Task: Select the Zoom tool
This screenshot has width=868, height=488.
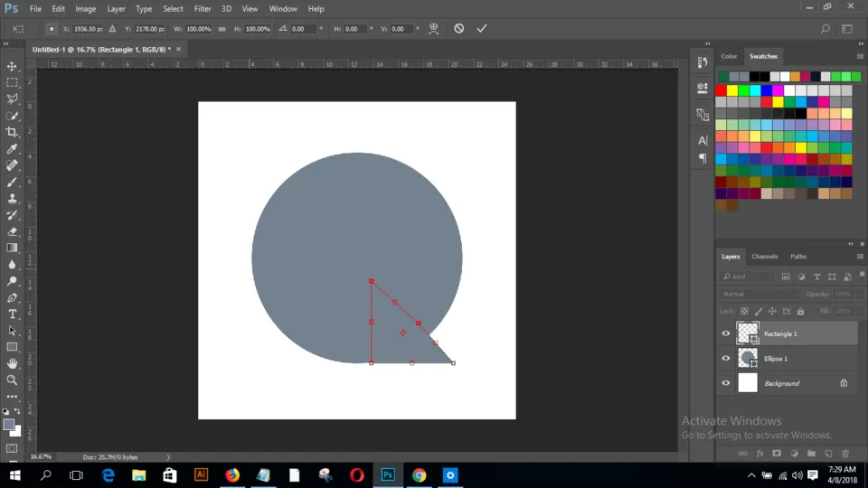Action: [12, 380]
